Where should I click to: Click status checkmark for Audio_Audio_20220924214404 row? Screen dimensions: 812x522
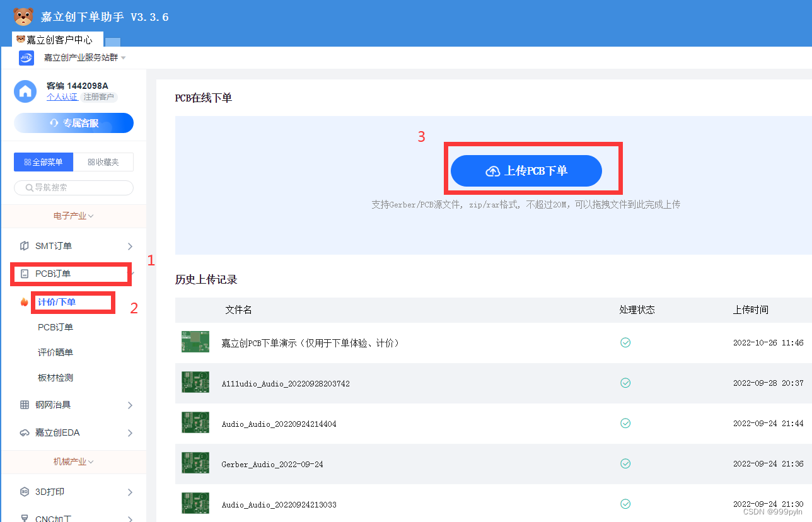click(x=625, y=423)
